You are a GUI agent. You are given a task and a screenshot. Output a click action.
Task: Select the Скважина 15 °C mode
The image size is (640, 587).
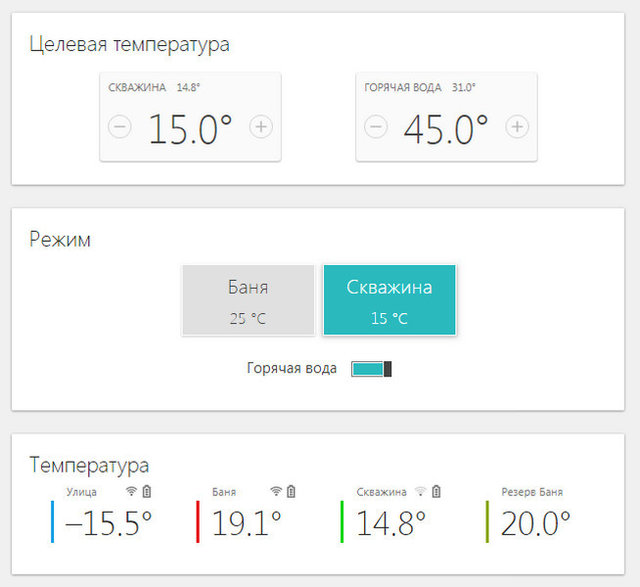click(389, 300)
